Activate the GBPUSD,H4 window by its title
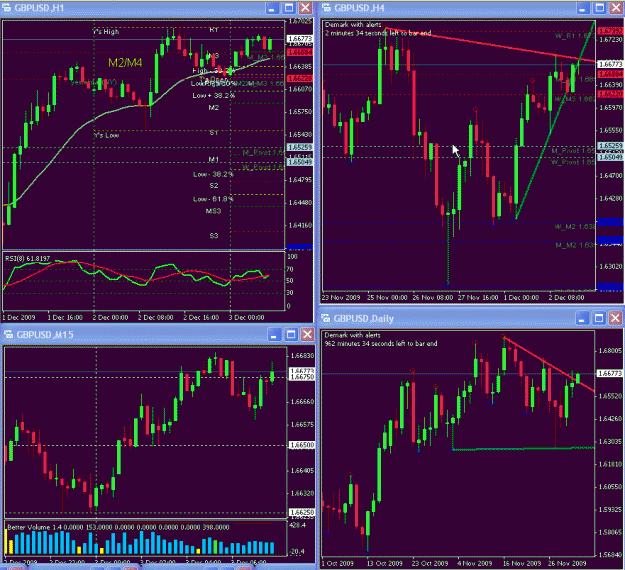 pyautogui.click(x=359, y=8)
